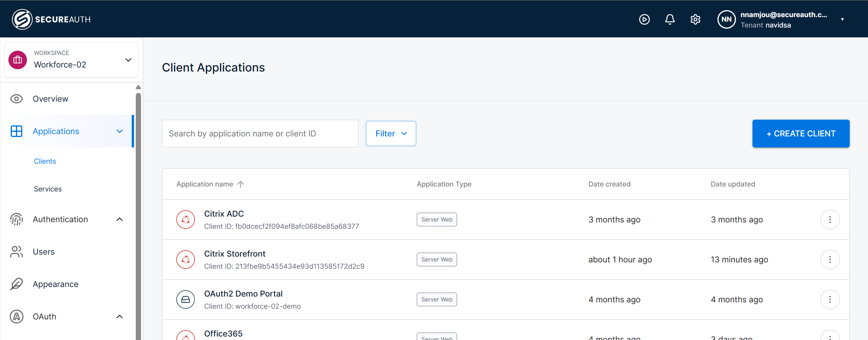
Task: Go to Overview in sidebar
Action: pyautogui.click(x=50, y=99)
